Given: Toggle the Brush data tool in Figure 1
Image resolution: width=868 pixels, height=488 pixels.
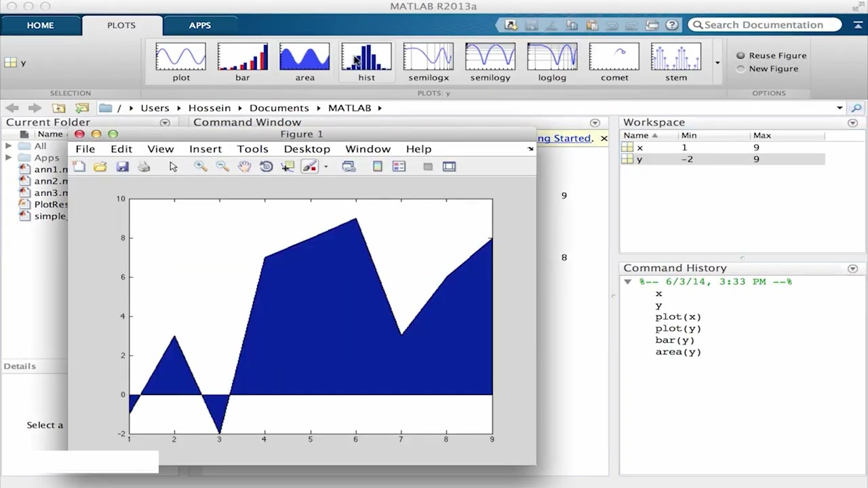Looking at the screenshot, I should 309,166.
